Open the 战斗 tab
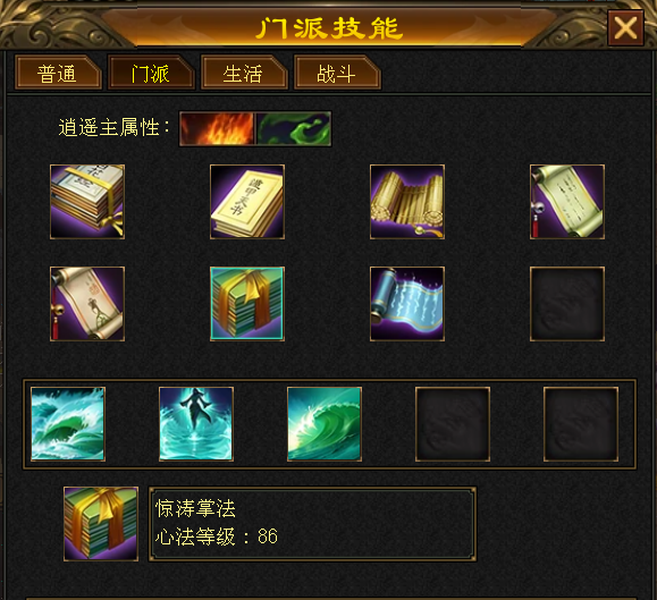The height and width of the screenshot is (600, 657). [x=337, y=72]
